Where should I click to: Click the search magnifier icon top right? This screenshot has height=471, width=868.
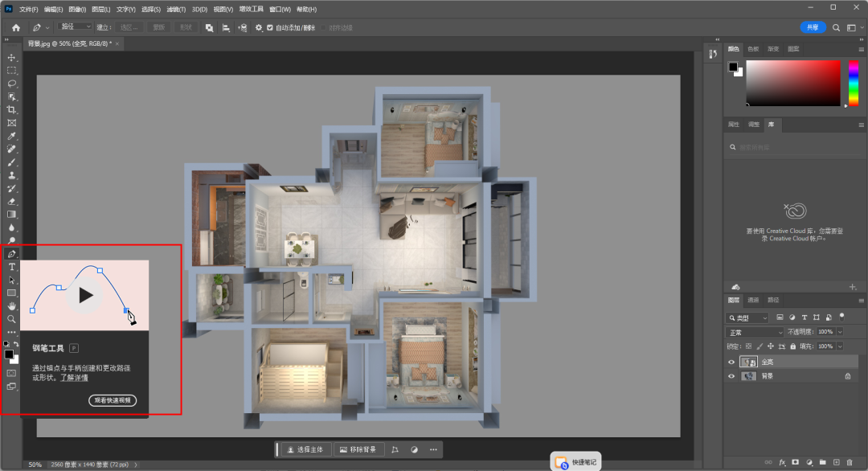click(x=836, y=27)
